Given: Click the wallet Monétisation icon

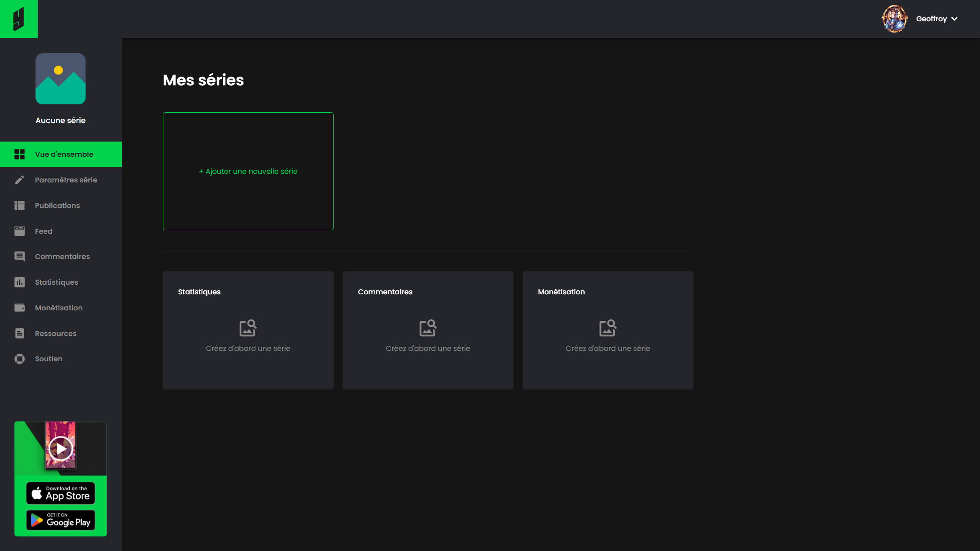Looking at the screenshot, I should pyautogui.click(x=19, y=308).
